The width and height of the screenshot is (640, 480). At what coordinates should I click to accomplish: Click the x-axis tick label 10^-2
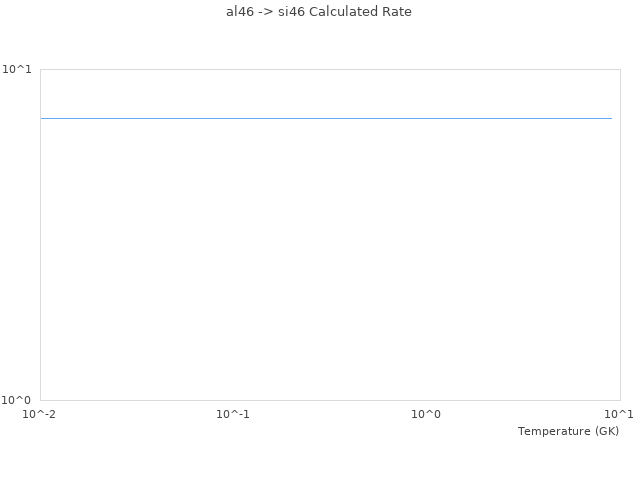click(39, 414)
